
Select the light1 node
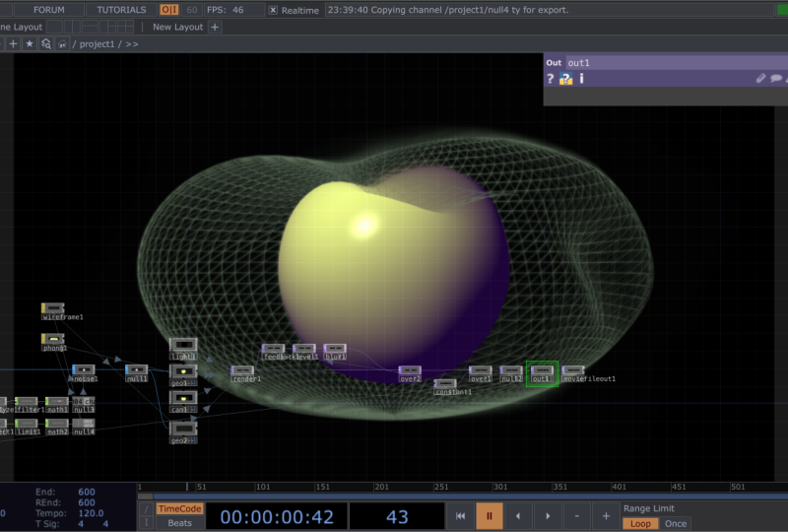183,345
